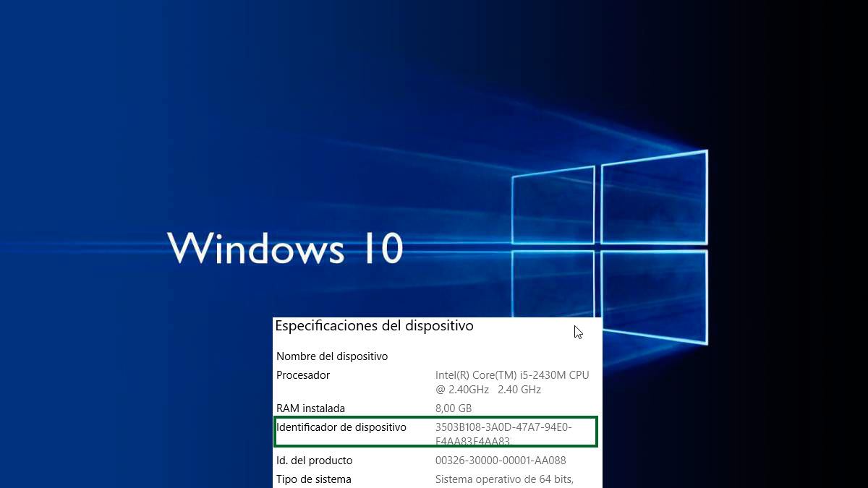Click the Nombre del dispositivo field

coord(331,356)
